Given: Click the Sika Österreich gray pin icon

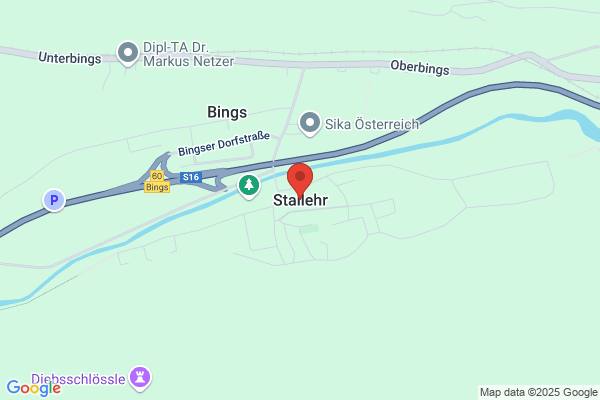Looking at the screenshot, I should click(310, 124).
